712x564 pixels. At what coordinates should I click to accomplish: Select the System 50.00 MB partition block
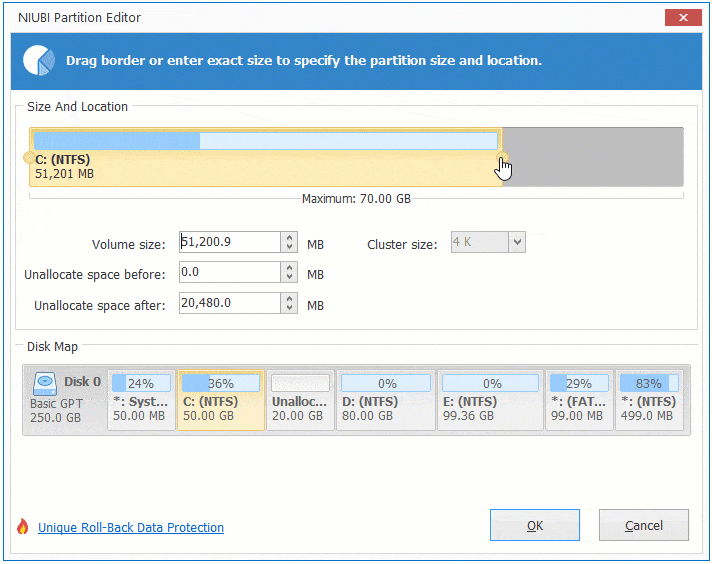(140, 400)
